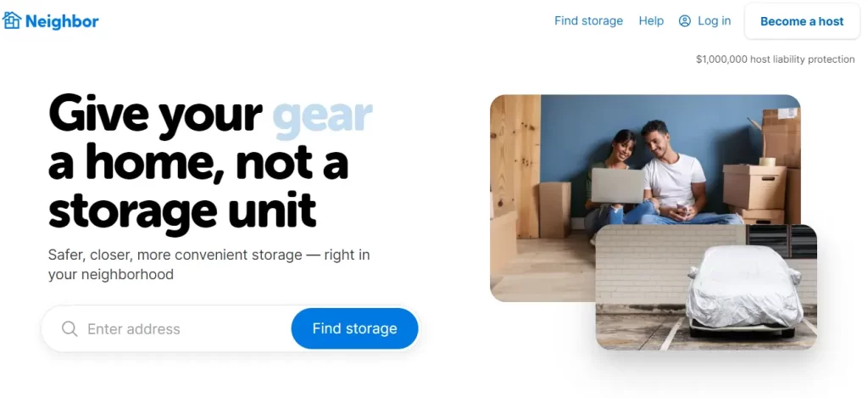
Task: Click the $1,000,000 host liability protection text
Action: [x=775, y=59]
